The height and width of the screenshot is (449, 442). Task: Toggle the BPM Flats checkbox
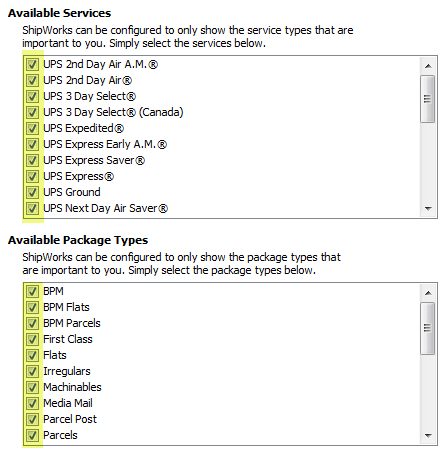(32, 307)
